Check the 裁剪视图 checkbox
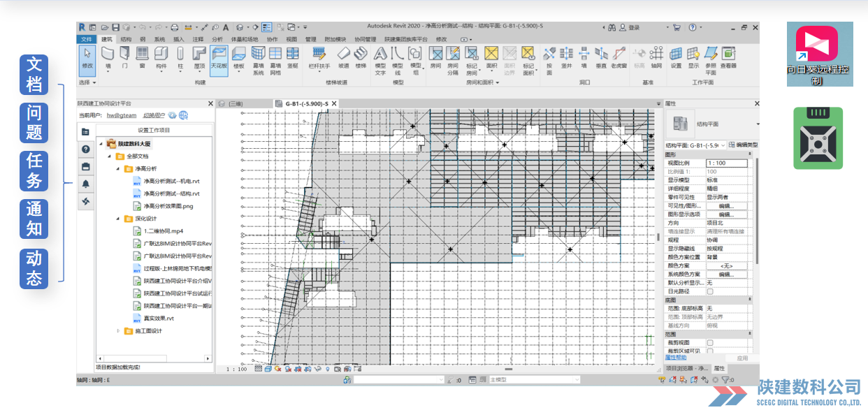The width and height of the screenshot is (868, 417). 710,343
